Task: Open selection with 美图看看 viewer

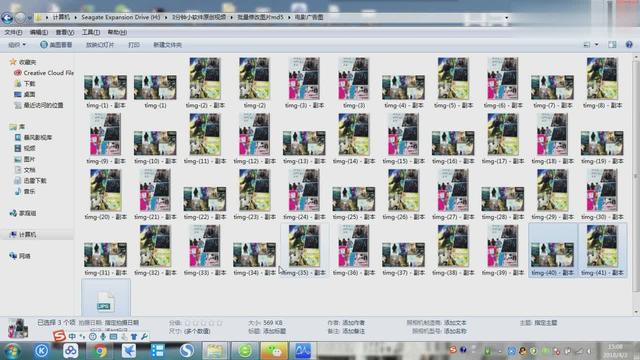Action: point(56,44)
